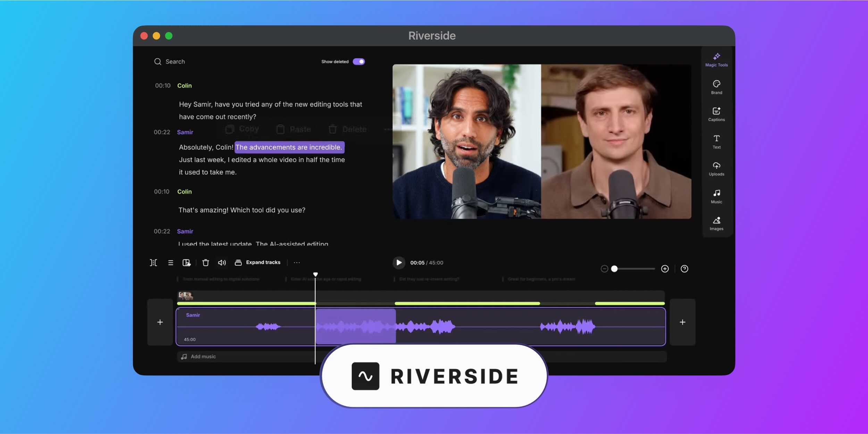
Task: Open the three-dots more options menu
Action: (x=297, y=263)
